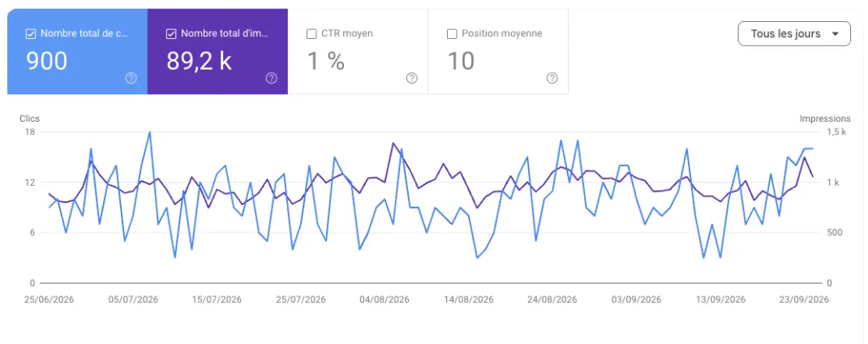The width and height of the screenshot is (868, 344).
Task: Click the 25/07/2026 date label
Action: pos(301,299)
